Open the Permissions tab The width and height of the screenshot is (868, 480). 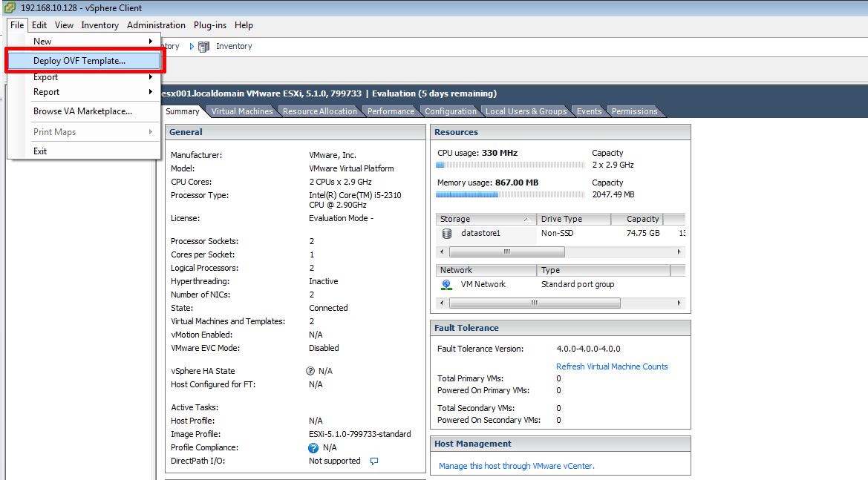click(634, 112)
